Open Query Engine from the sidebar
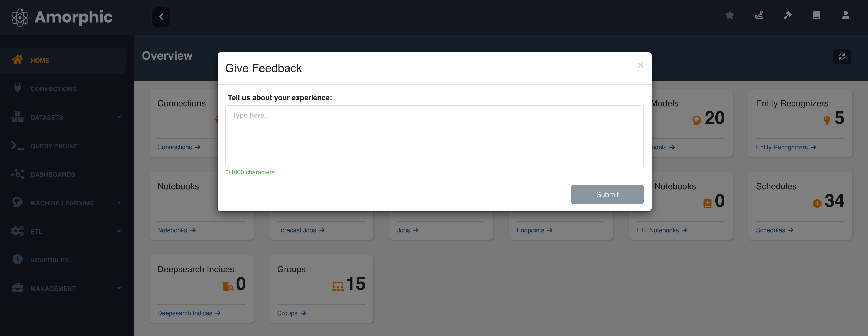Viewport: 868px width, 336px height. [54, 146]
